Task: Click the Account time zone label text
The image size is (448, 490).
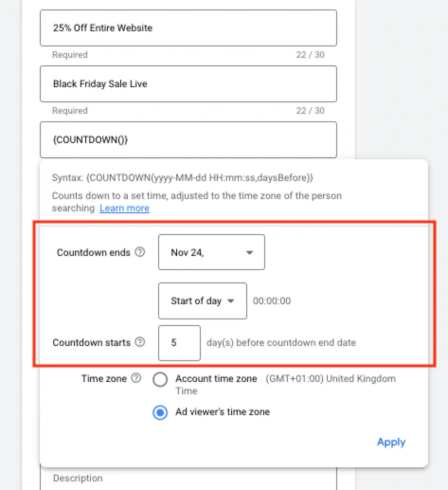Action: (x=216, y=378)
